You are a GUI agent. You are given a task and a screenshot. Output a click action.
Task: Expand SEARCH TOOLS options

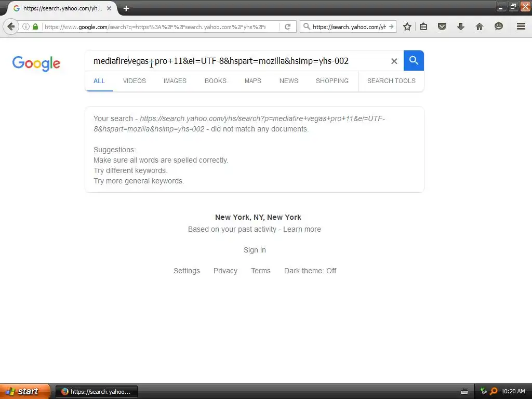[x=391, y=81]
